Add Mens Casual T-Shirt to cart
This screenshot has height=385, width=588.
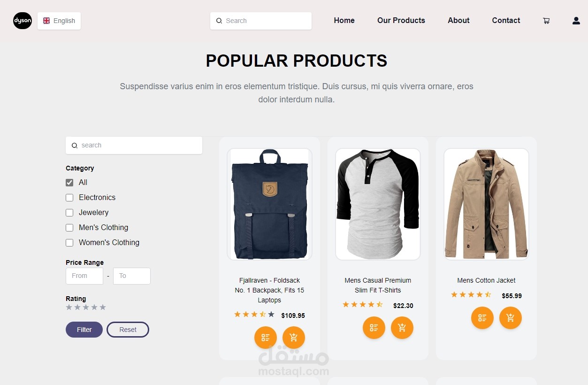point(402,328)
